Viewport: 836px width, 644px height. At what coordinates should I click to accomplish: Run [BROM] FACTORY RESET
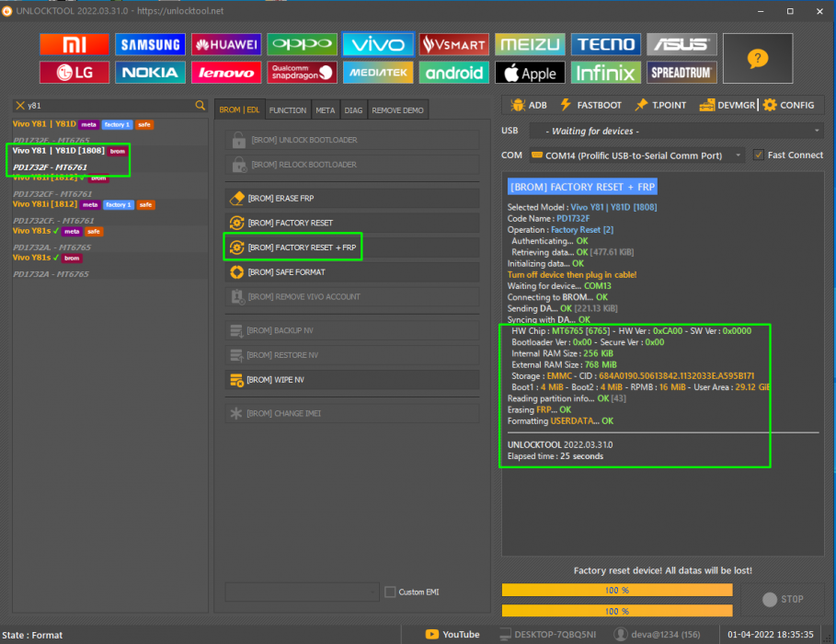352,223
